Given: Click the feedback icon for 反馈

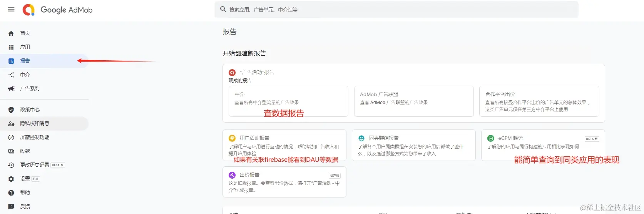Looking at the screenshot, I should [11, 207].
